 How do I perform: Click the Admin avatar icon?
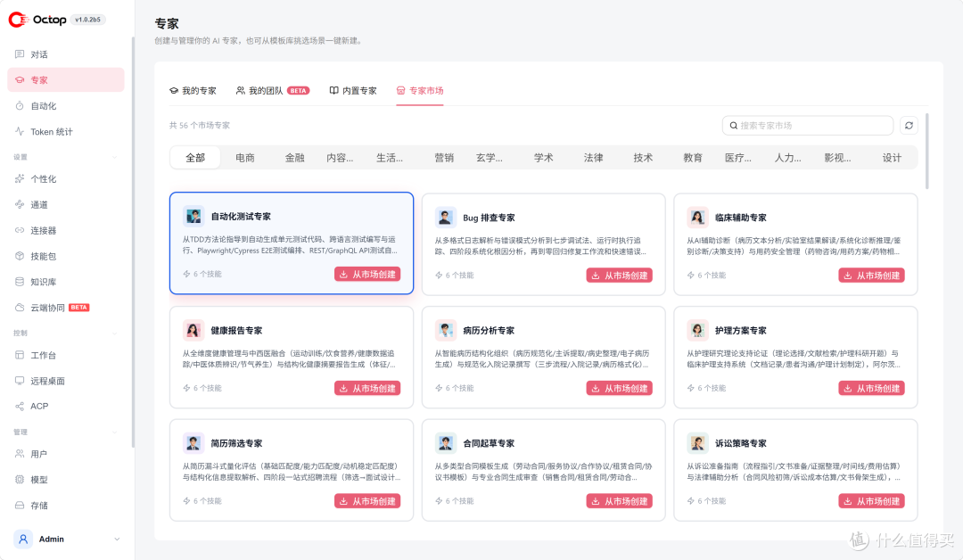coord(23,539)
